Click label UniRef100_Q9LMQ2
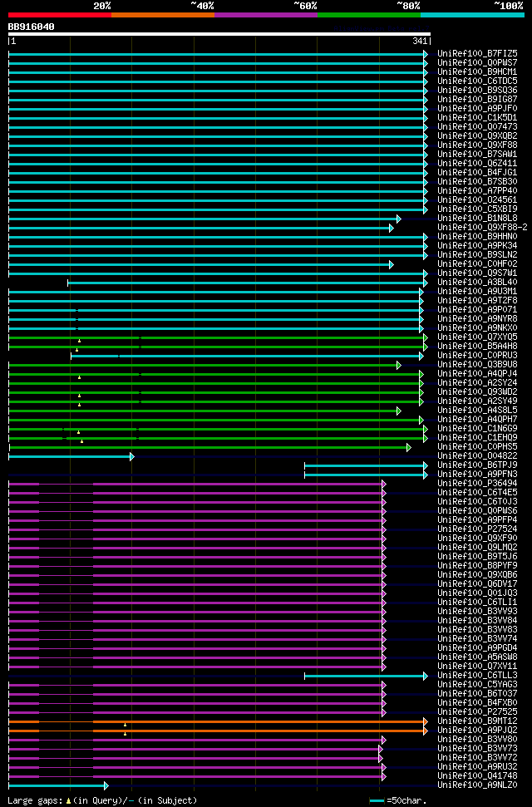 pyautogui.click(x=477, y=547)
